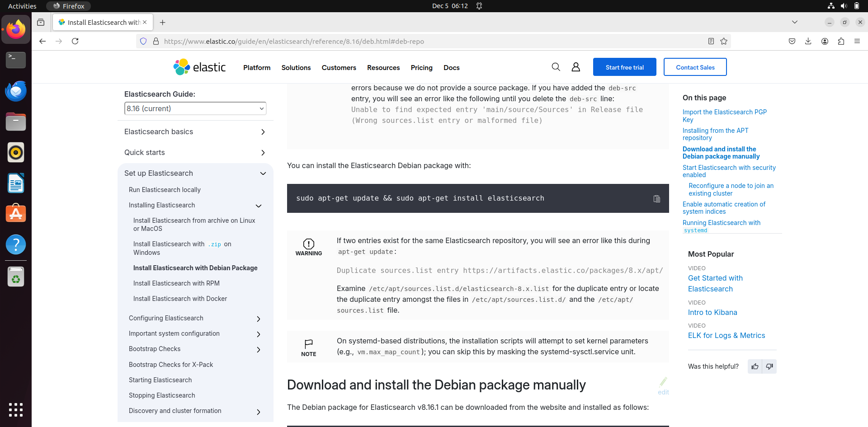Viewport: 868px width, 427px height.
Task: Go back with the browser back arrow
Action: (42, 41)
